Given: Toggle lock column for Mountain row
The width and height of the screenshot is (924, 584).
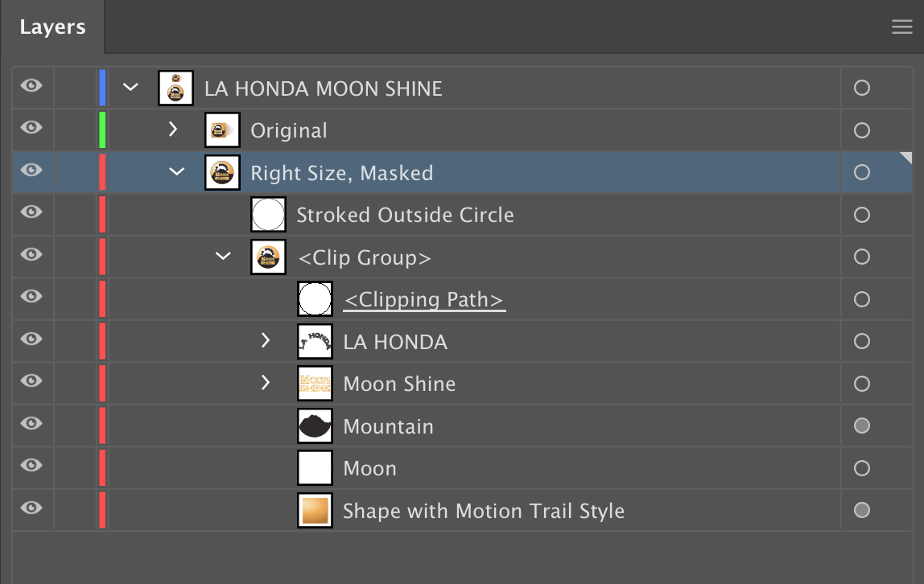Looking at the screenshot, I should coord(75,425).
